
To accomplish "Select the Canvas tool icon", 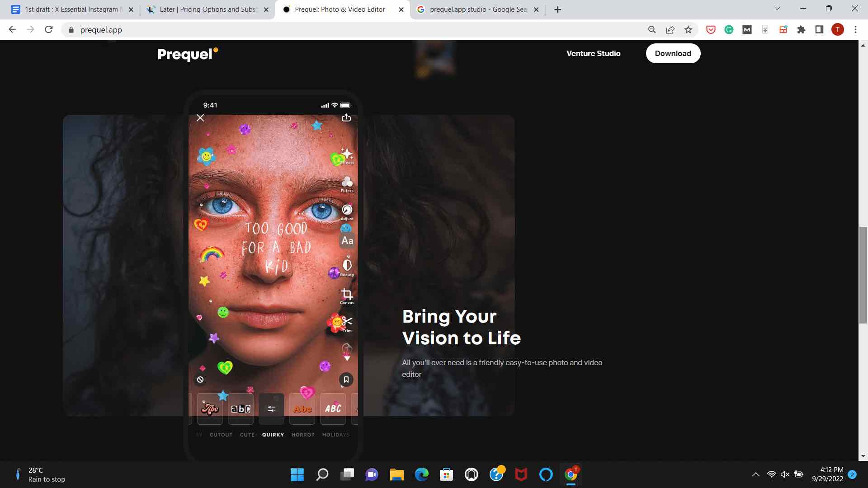I will (346, 294).
